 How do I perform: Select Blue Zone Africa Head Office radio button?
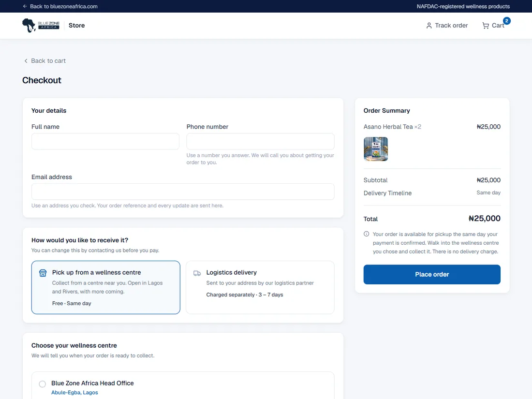point(43,384)
